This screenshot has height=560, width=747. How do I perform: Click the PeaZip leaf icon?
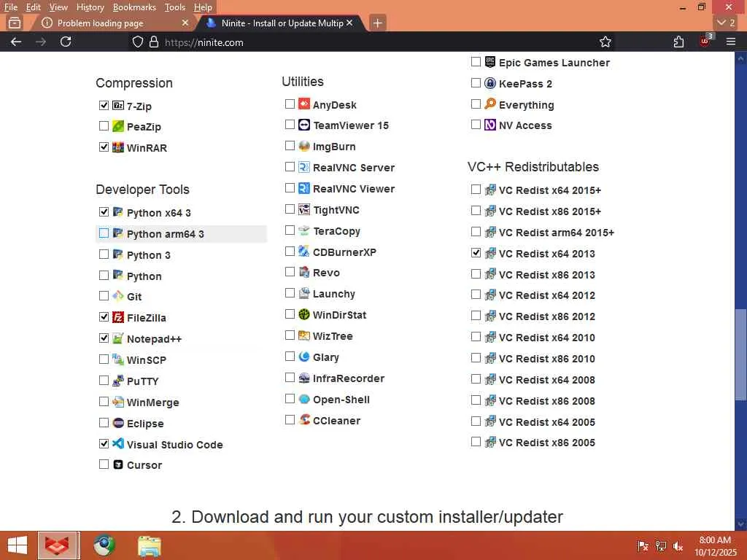118,127
